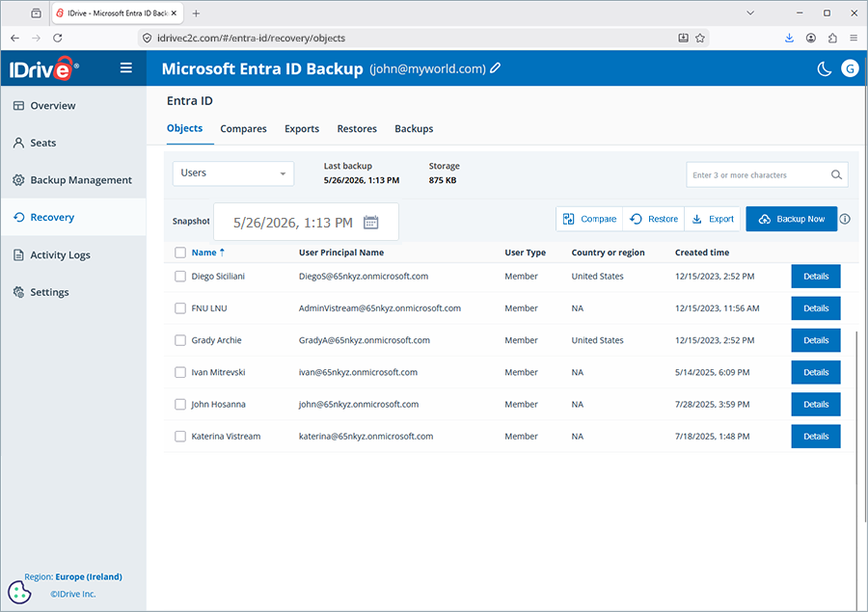
Task: Select all users checkbox in header
Action: (x=180, y=253)
